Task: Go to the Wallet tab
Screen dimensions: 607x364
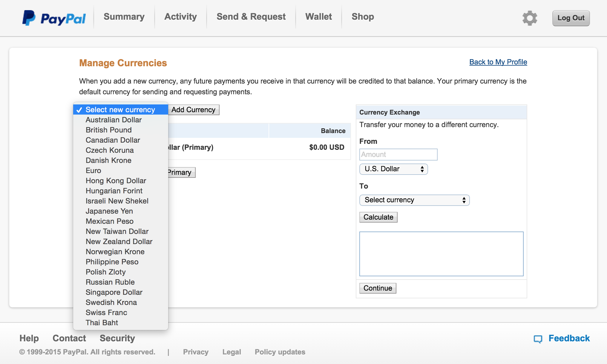Action: [318, 17]
